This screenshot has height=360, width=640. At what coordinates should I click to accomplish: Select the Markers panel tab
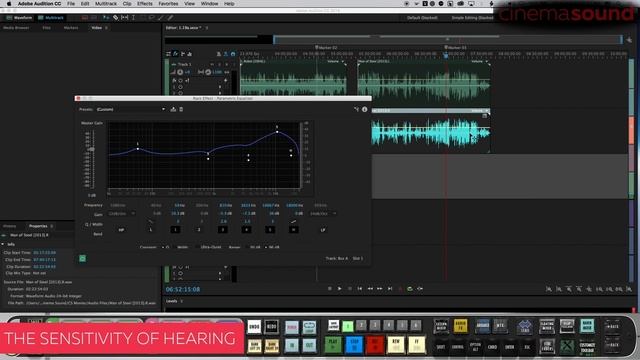pyautogui.click(x=71, y=28)
